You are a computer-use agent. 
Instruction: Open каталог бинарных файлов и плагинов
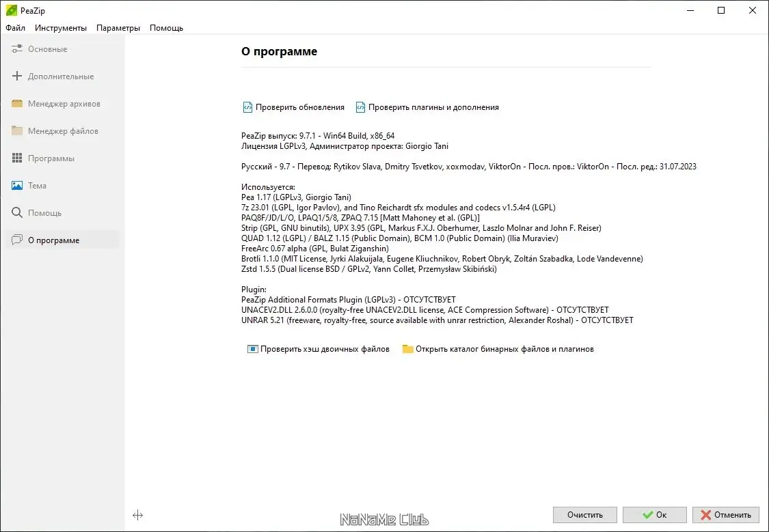[x=504, y=349]
